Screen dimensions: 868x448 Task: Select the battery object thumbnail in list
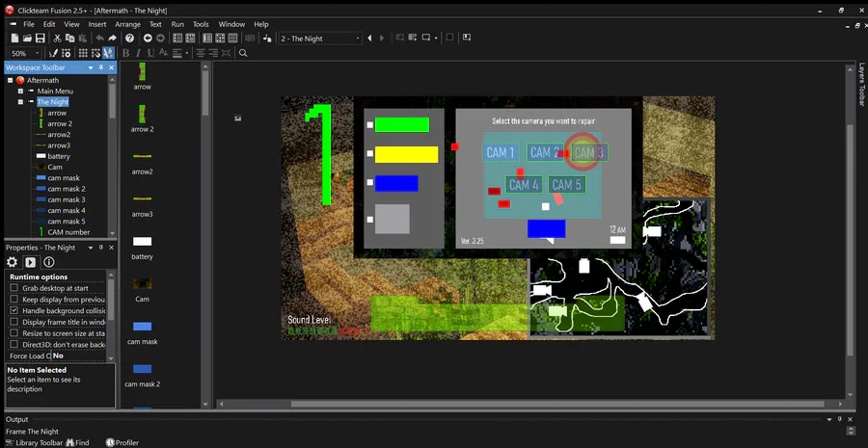tap(143, 242)
